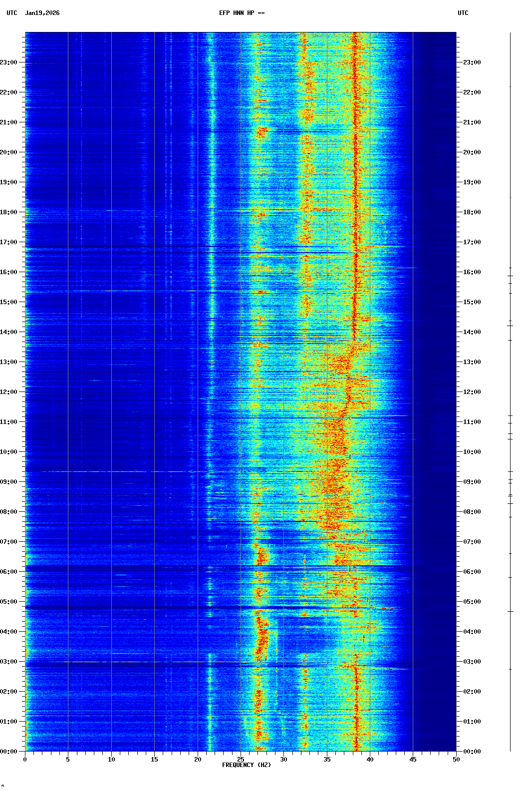Click the 25 tick label on the frequency axis
The width and height of the screenshot is (532, 791).
tap(241, 760)
